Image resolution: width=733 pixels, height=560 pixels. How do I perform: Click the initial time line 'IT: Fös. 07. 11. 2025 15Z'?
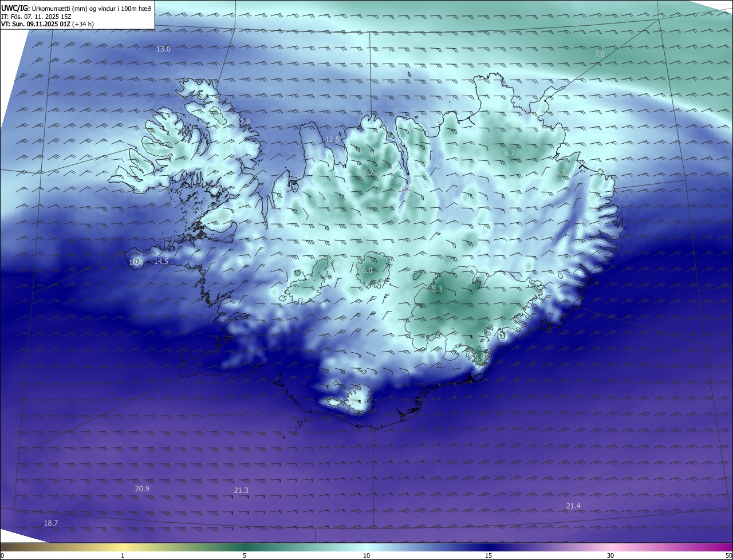[x=37, y=17]
